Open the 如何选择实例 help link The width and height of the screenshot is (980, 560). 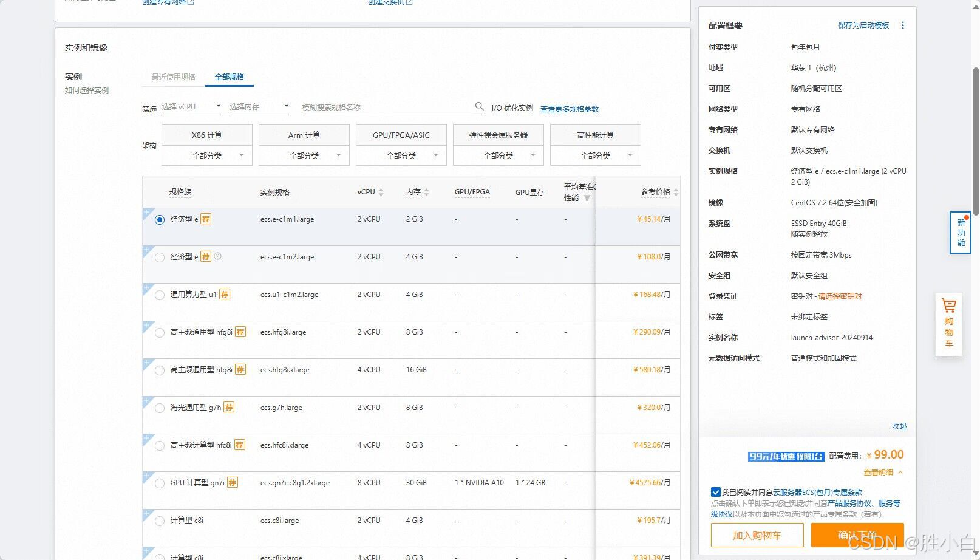87,90
